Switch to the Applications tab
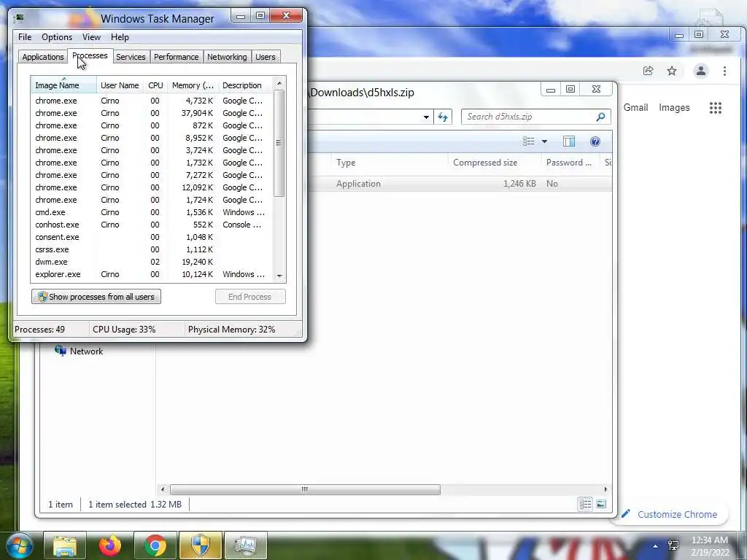747x560 pixels. tap(43, 57)
